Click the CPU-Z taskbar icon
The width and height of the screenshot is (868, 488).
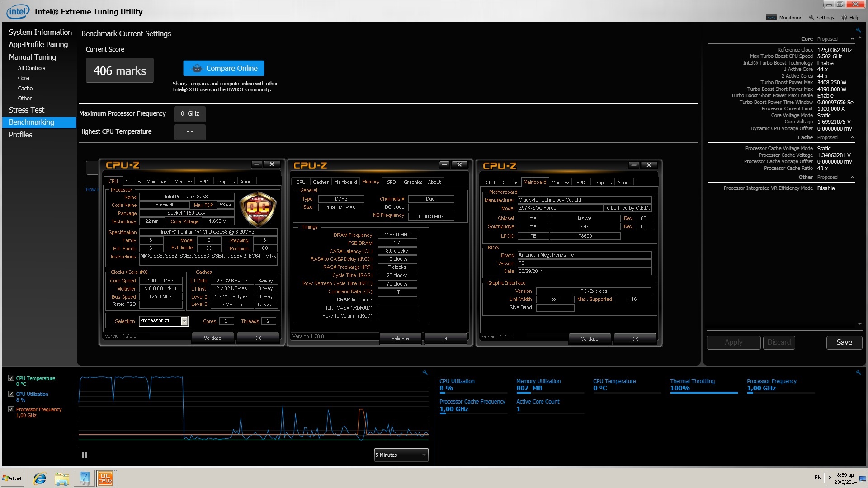coord(105,479)
